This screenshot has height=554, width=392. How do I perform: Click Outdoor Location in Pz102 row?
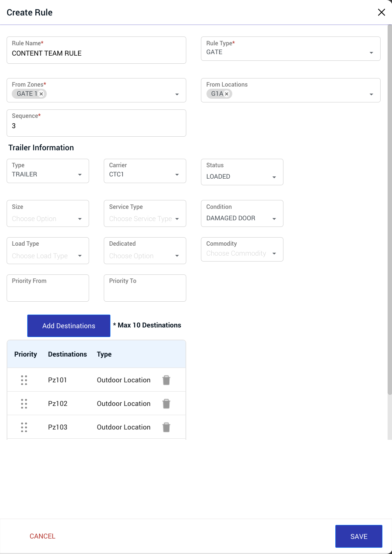click(124, 403)
